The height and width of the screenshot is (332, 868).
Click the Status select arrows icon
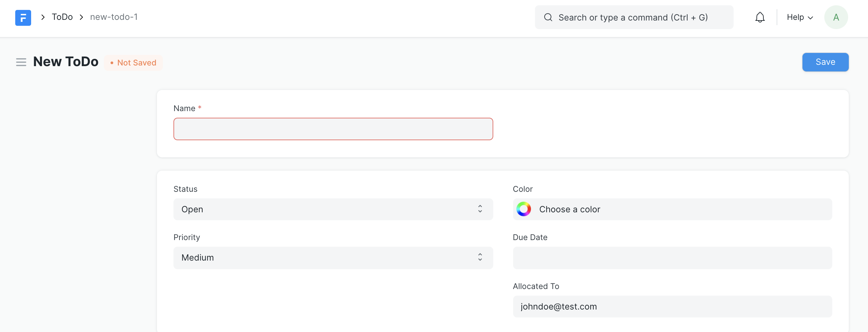point(479,209)
